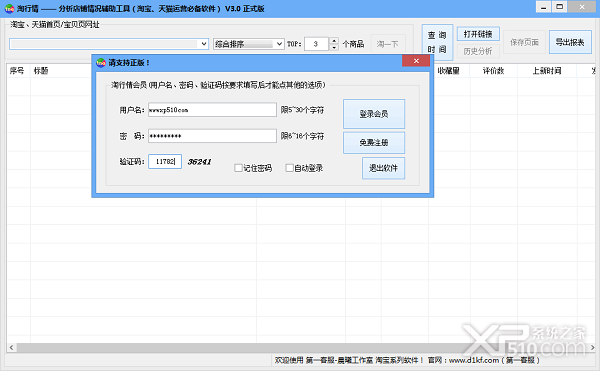This screenshot has height=371, width=600.
Task: Click the 历史分析 button
Action: [478, 51]
